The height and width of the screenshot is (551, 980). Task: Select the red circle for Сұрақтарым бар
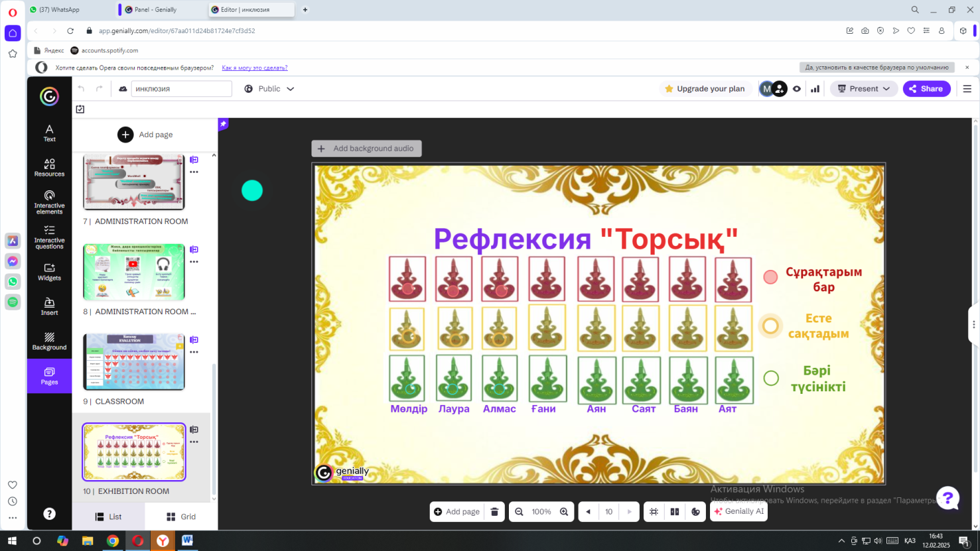click(770, 277)
